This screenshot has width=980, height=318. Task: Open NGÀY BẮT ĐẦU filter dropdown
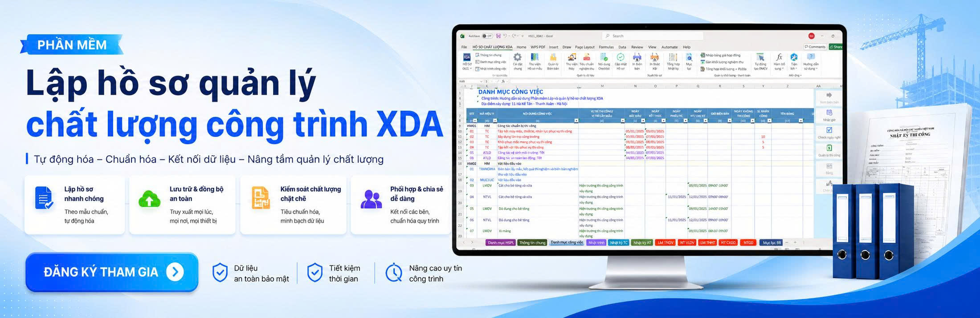coord(643,121)
